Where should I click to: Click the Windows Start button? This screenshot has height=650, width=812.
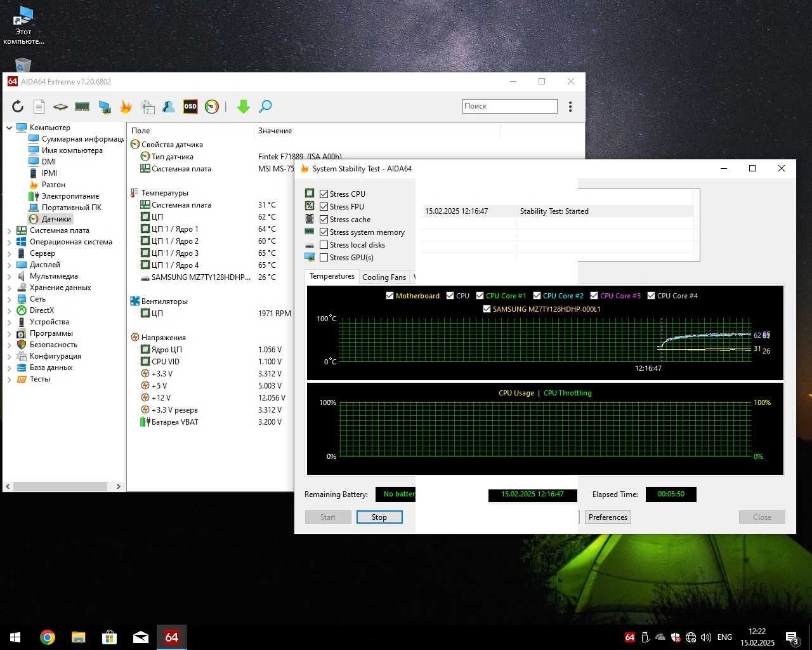(15, 637)
